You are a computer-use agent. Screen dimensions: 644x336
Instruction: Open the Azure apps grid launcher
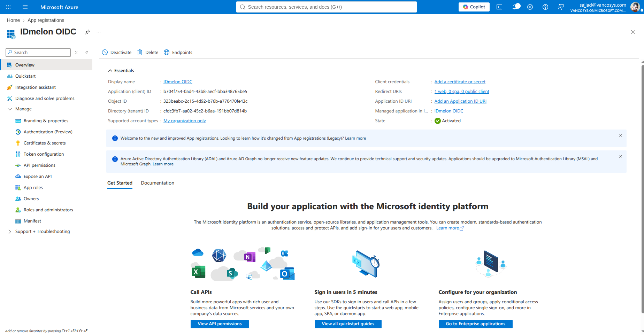tap(8, 7)
